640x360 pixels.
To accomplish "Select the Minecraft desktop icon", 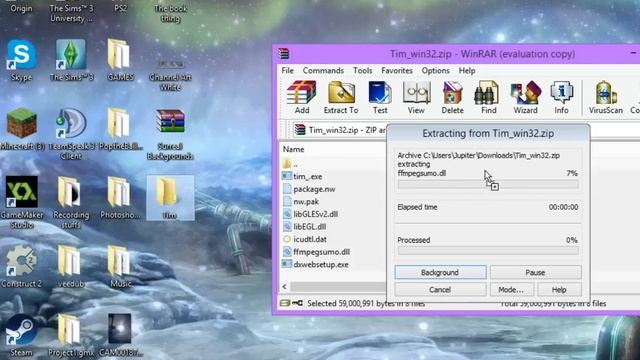I will [x=22, y=129].
